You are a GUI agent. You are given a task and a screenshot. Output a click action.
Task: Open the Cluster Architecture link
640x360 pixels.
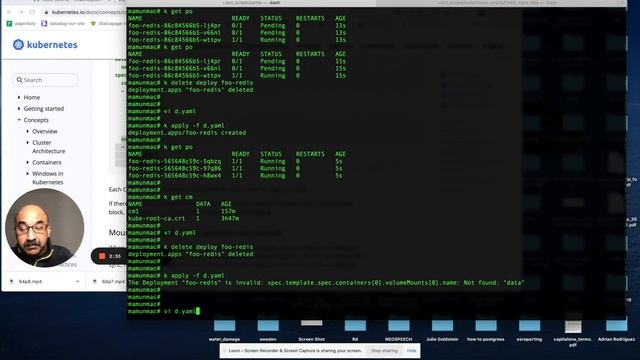click(49, 147)
